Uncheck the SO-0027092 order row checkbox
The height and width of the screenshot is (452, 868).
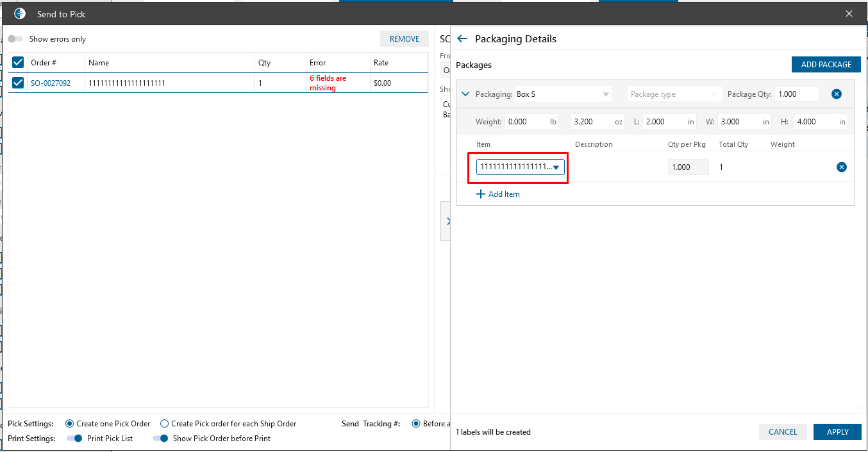18,83
